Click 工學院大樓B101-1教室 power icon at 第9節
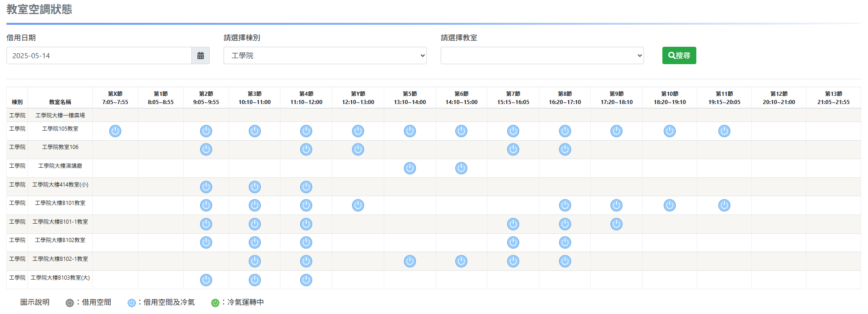 click(x=616, y=224)
